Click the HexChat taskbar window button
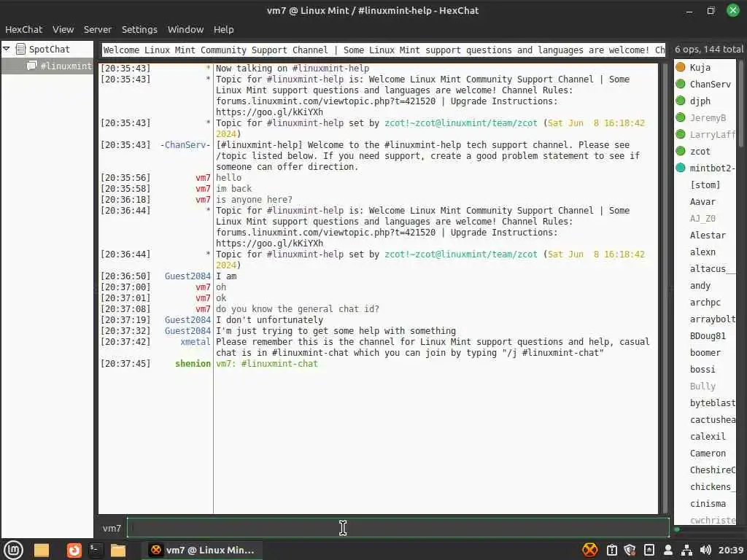The width and height of the screenshot is (747, 560). click(x=202, y=550)
